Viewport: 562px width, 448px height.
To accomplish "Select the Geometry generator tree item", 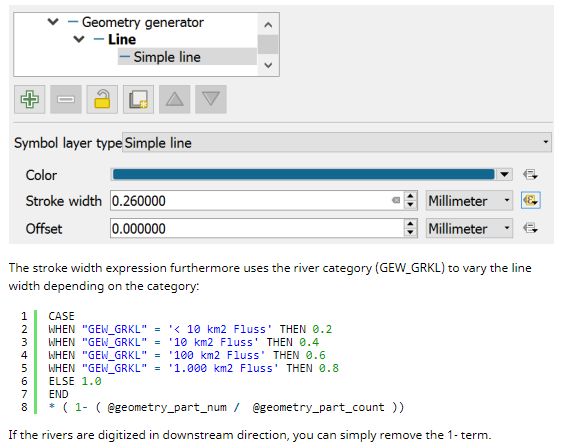I will pyautogui.click(x=143, y=23).
